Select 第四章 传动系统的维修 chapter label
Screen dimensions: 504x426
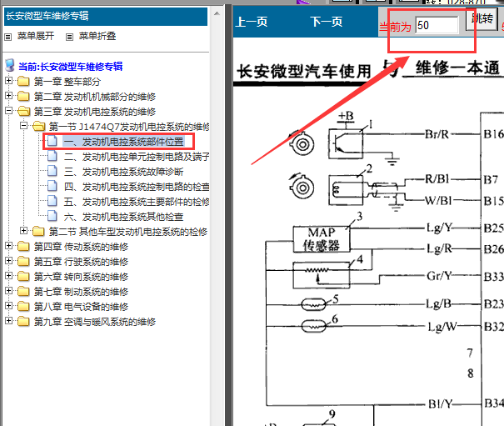click(x=81, y=247)
